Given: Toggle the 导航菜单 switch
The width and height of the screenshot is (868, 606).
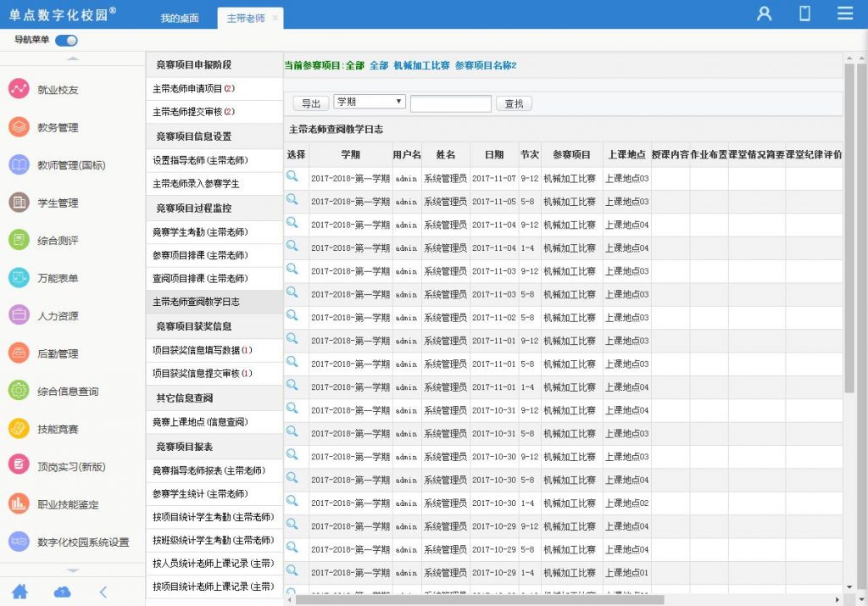Looking at the screenshot, I should (x=66, y=41).
